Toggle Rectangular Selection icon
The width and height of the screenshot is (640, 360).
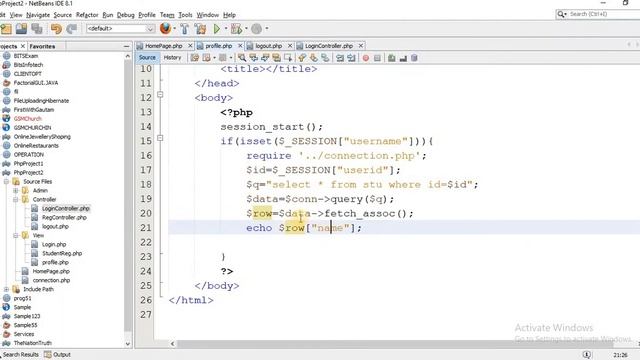tap(288, 58)
